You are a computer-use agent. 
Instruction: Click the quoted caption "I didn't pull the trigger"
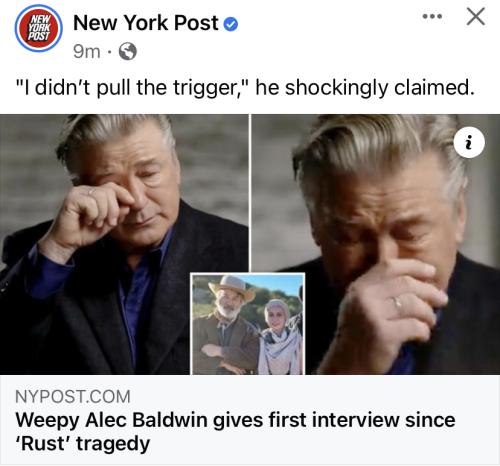tap(132, 88)
